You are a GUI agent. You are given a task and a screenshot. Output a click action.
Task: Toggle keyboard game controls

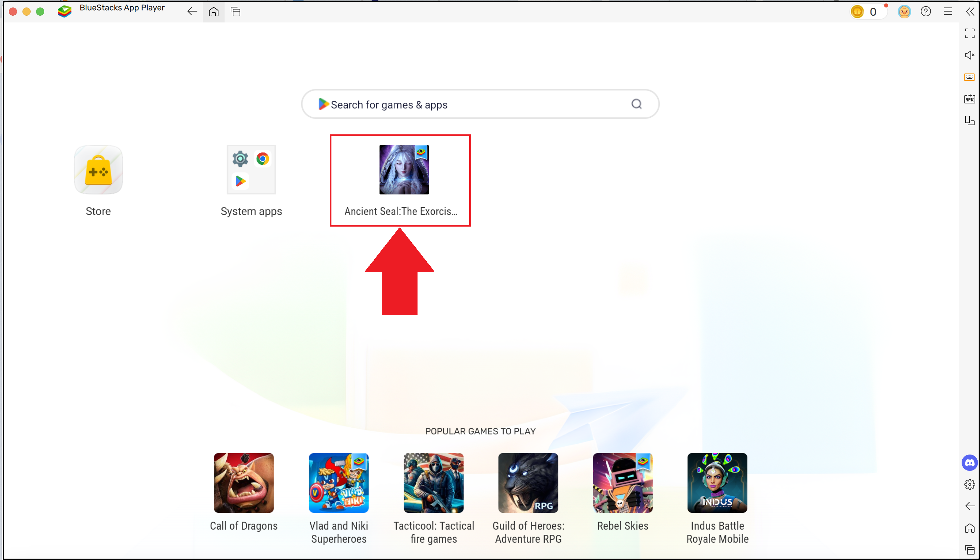pyautogui.click(x=969, y=77)
